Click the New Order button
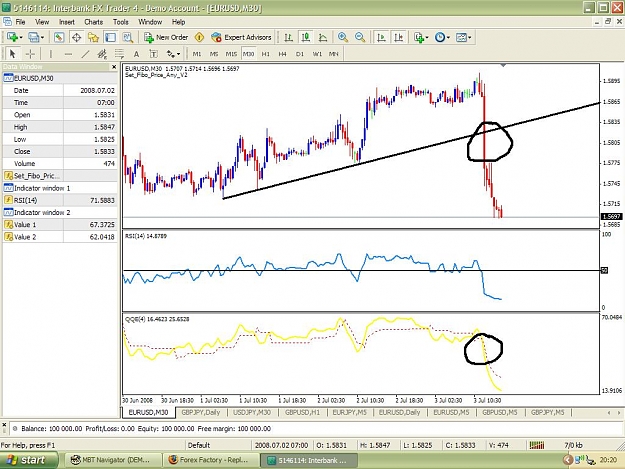 coord(166,37)
